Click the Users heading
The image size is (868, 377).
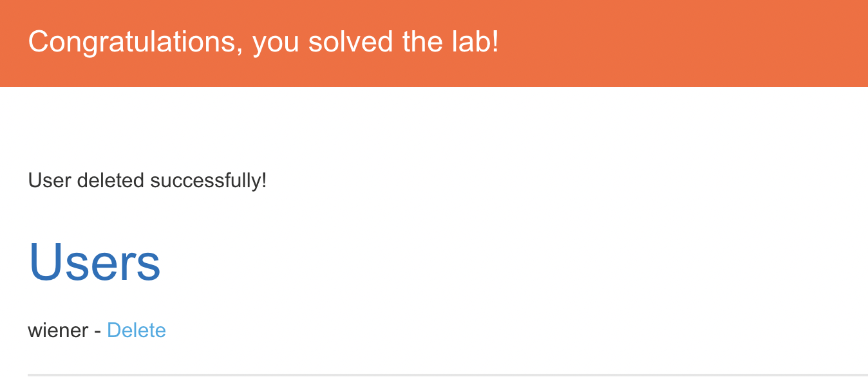[95, 262]
